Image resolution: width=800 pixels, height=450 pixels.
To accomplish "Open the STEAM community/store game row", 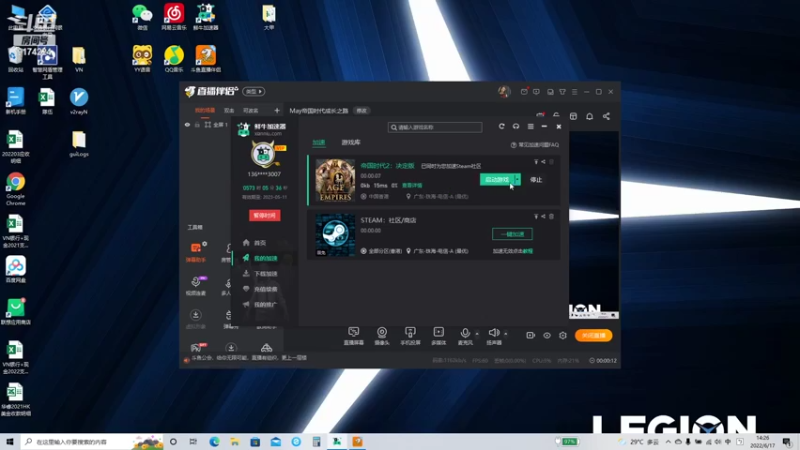I will pos(434,235).
